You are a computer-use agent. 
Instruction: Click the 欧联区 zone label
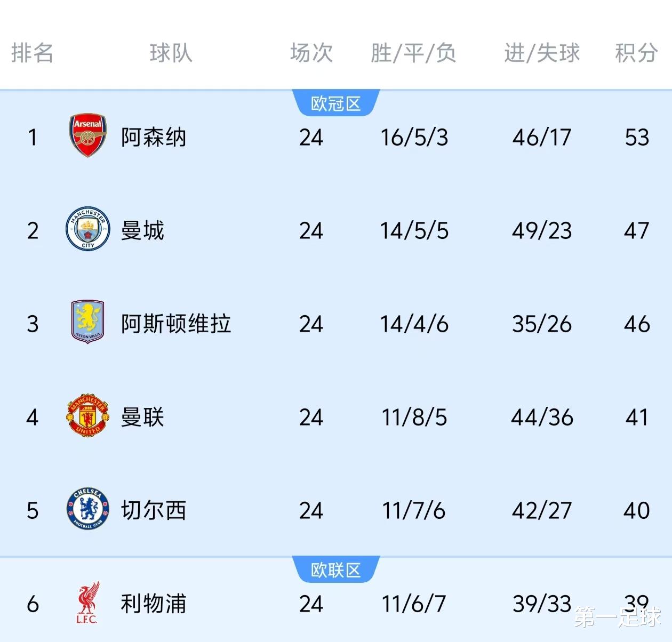click(x=336, y=570)
